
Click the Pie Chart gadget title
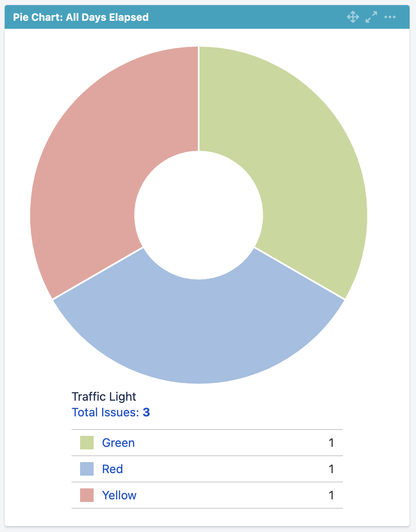[81, 17]
